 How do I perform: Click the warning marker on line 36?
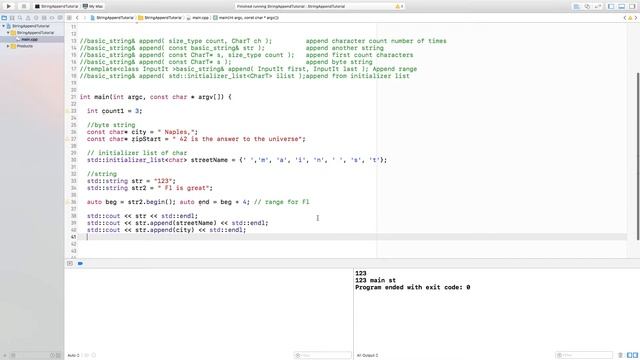point(67,202)
